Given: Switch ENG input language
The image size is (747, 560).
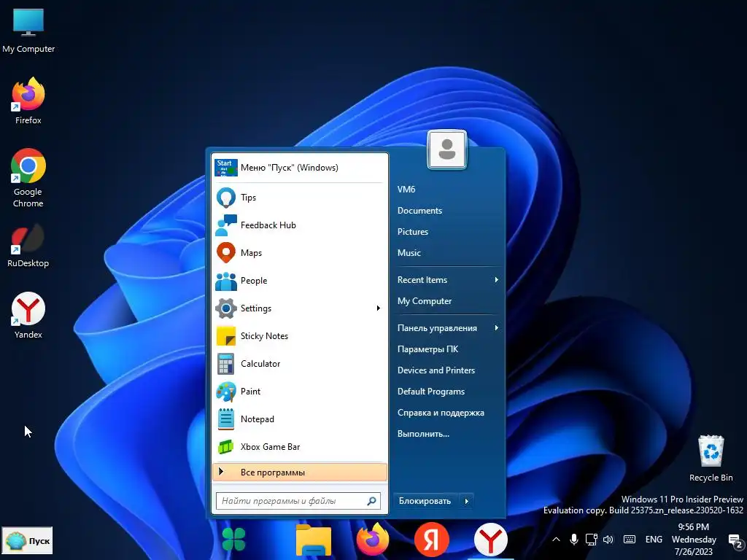Looking at the screenshot, I should (x=654, y=540).
